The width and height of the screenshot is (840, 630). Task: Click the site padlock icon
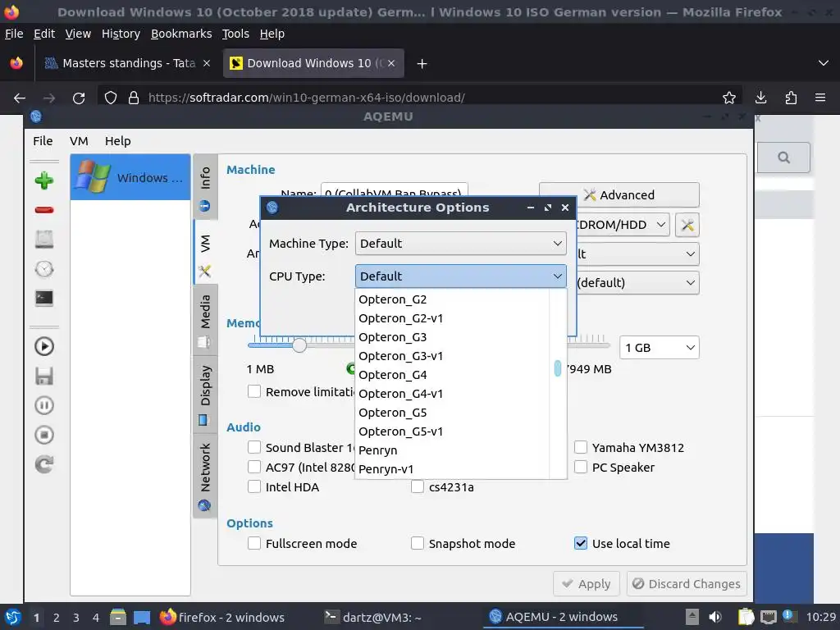click(134, 98)
